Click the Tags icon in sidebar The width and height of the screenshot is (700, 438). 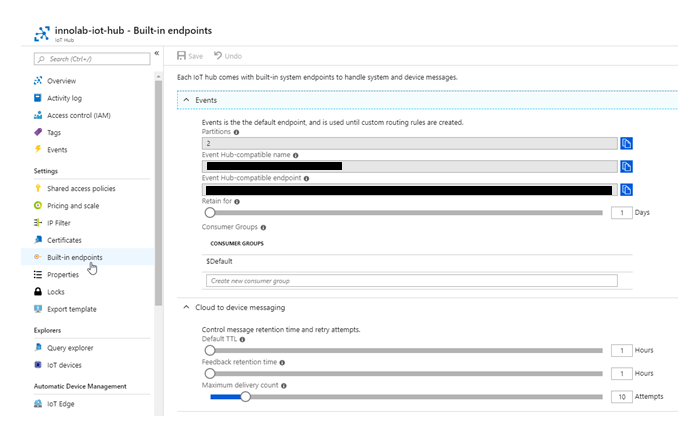38,132
